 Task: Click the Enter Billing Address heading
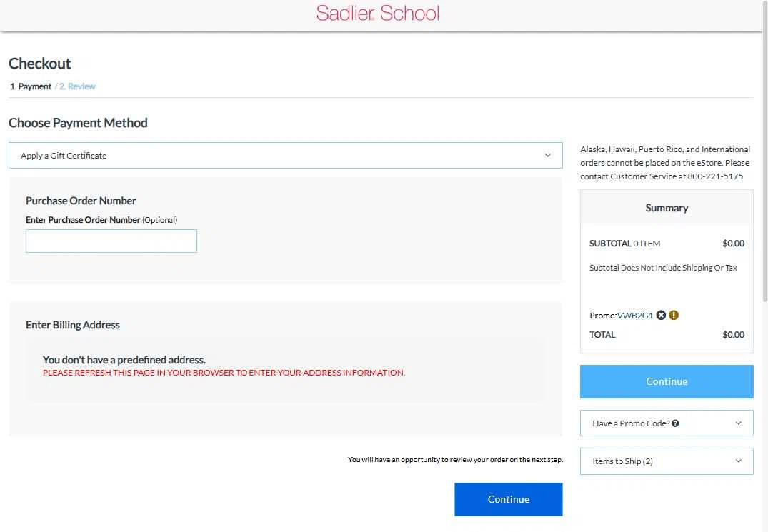72,325
